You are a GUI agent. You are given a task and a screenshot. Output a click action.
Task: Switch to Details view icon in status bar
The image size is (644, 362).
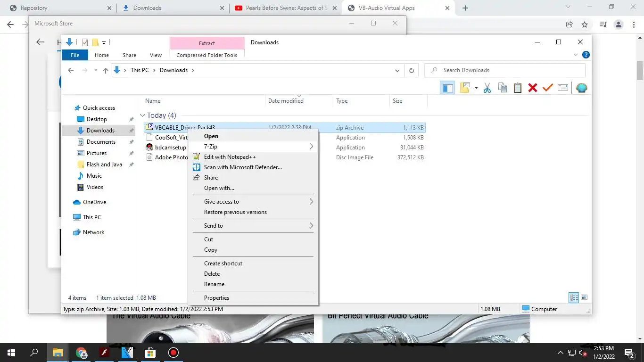tap(574, 297)
